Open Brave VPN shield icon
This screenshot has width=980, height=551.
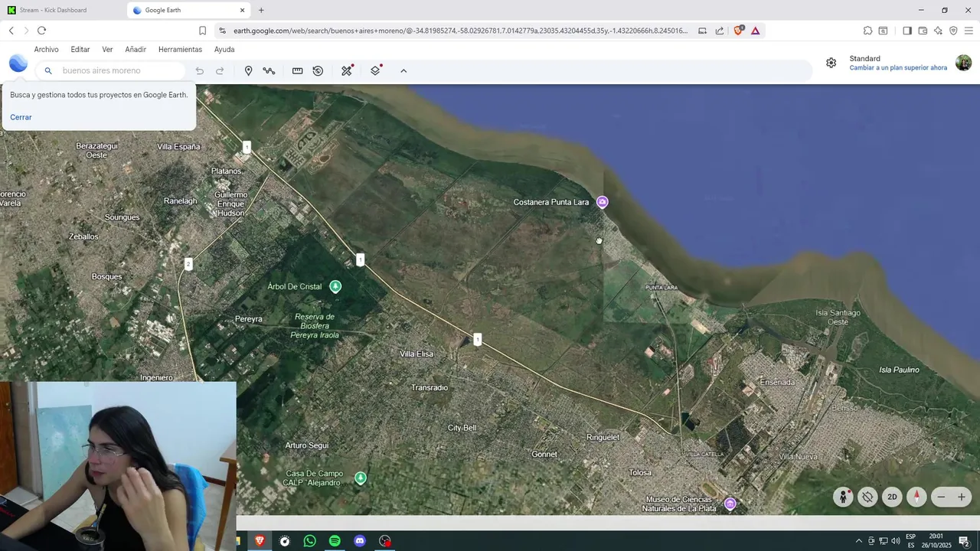click(x=953, y=31)
